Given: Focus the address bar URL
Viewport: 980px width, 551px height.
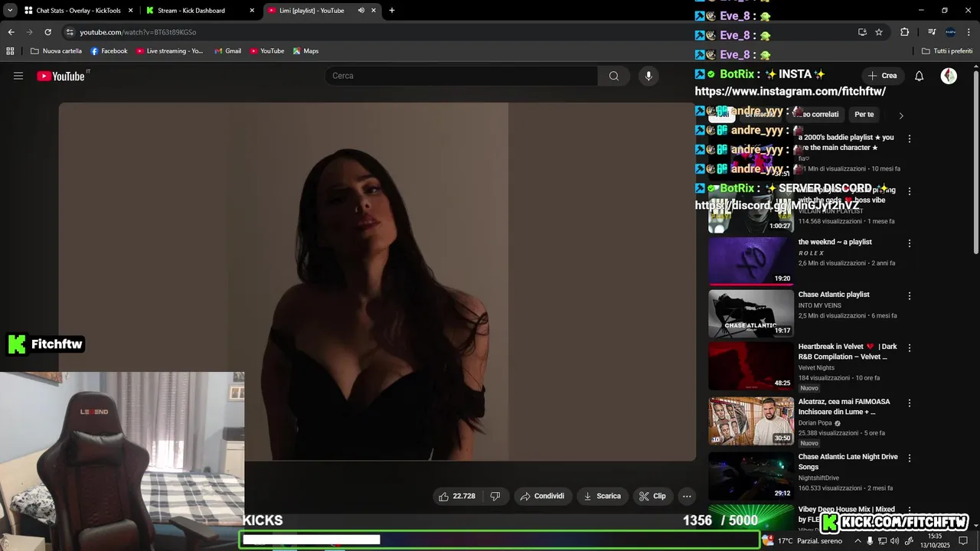Looking at the screenshot, I should 138,32.
